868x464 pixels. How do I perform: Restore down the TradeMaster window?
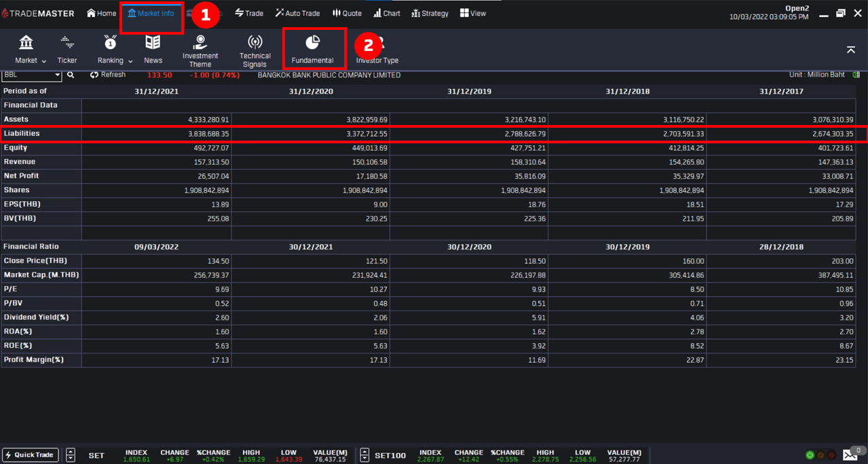click(841, 13)
